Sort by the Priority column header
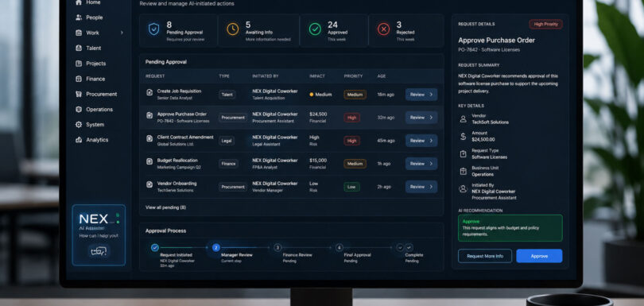 (x=353, y=76)
